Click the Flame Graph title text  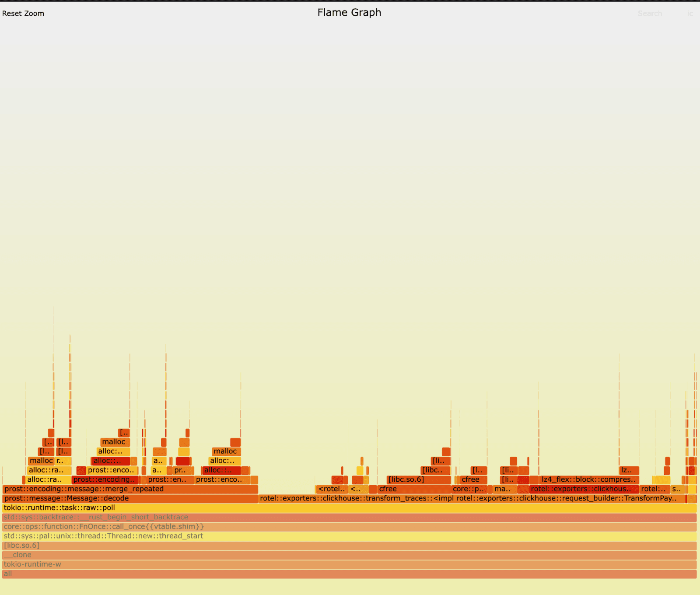[x=349, y=13]
